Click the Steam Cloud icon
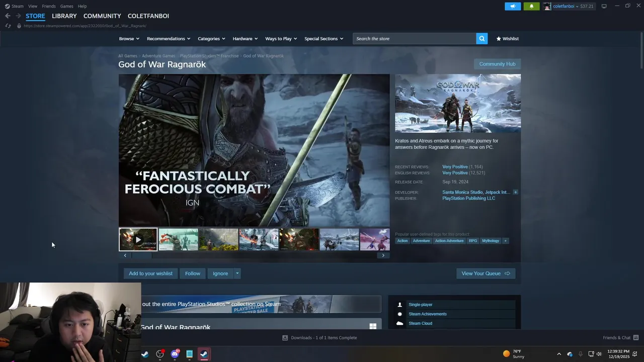644x362 pixels. click(x=400, y=323)
